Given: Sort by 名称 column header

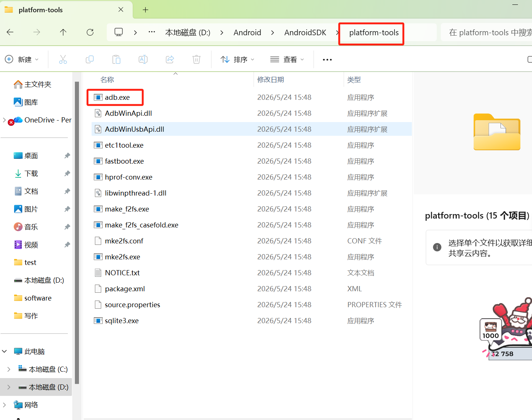Looking at the screenshot, I should (107, 79).
